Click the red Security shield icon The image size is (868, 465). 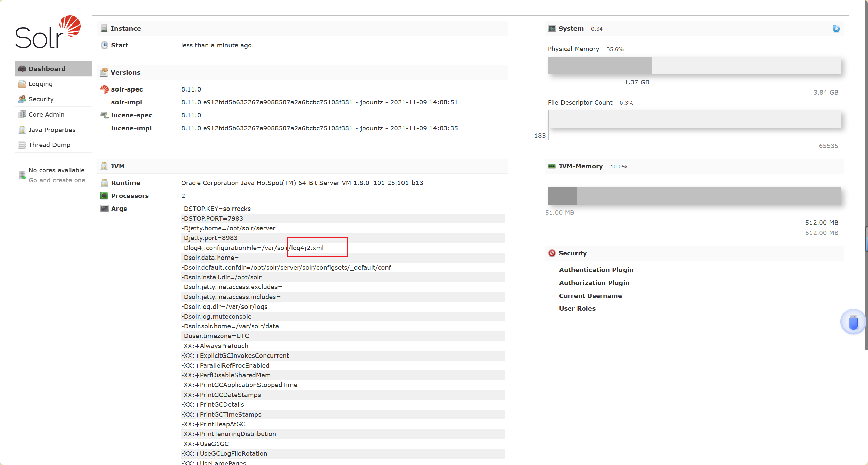point(552,253)
